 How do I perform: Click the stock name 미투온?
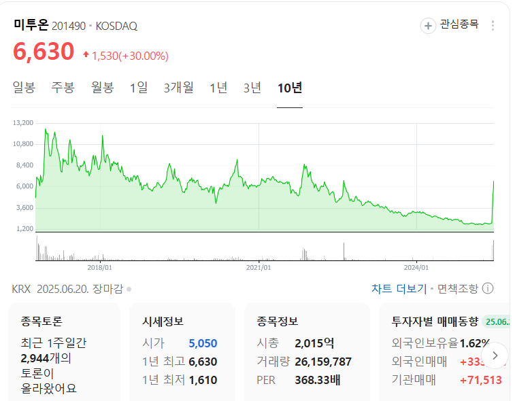tap(31, 25)
